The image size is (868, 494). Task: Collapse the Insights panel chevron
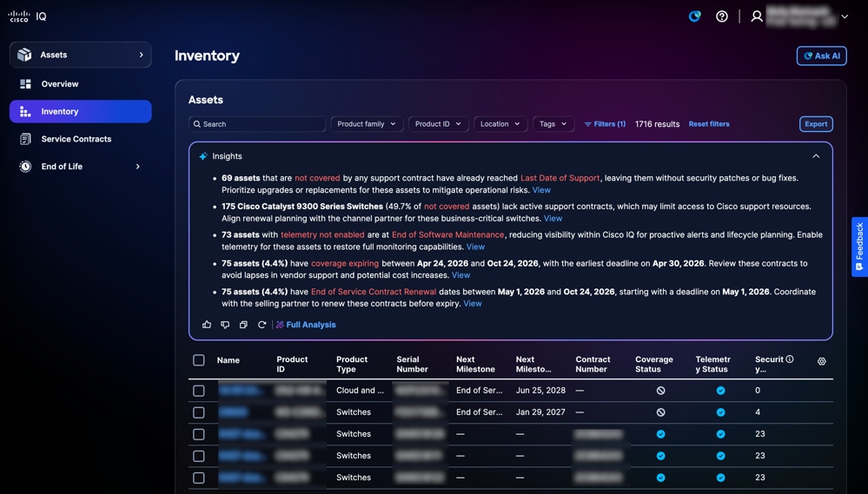point(816,156)
